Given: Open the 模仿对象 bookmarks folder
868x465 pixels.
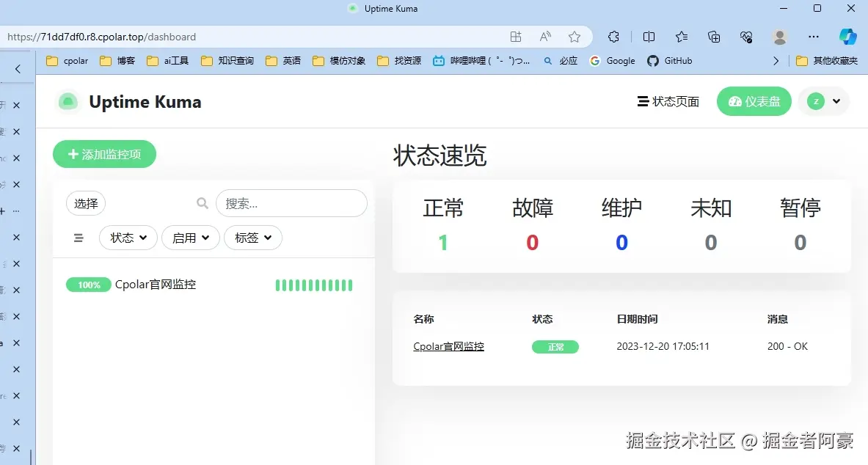Looking at the screenshot, I should (339, 61).
